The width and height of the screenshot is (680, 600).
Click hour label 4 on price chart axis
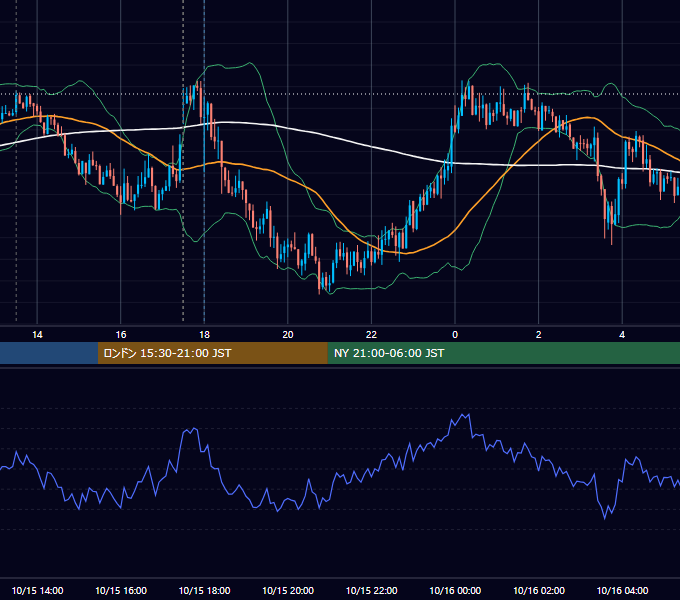click(x=622, y=335)
